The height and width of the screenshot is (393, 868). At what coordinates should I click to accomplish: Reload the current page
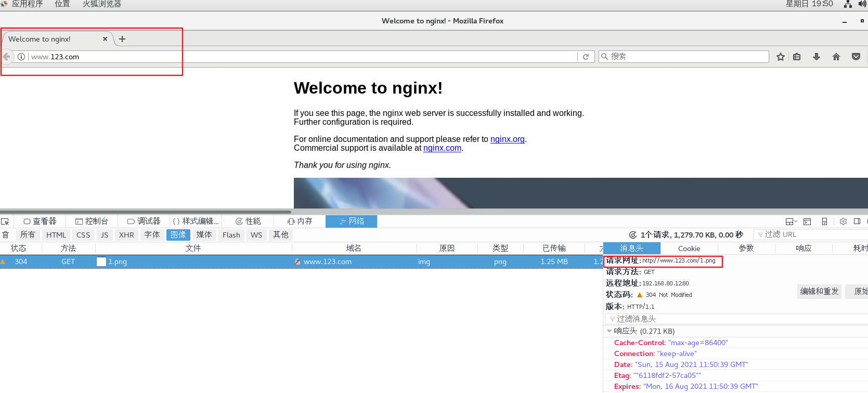586,57
